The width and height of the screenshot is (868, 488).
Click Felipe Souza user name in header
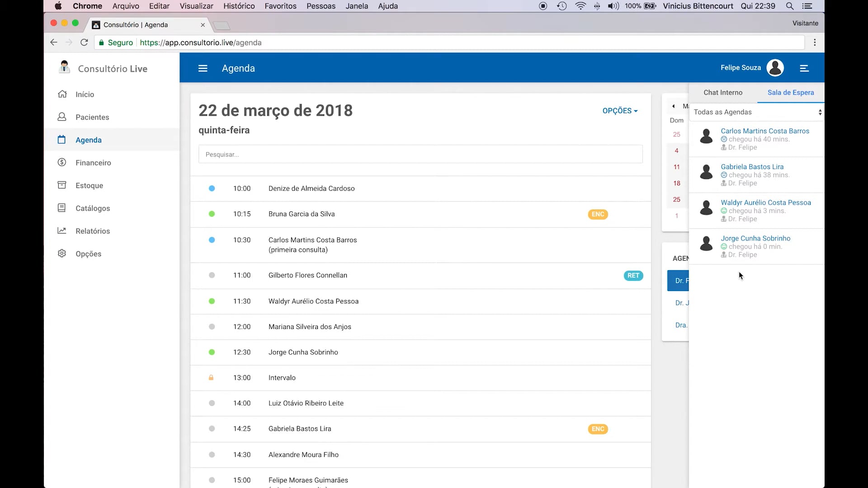(741, 68)
